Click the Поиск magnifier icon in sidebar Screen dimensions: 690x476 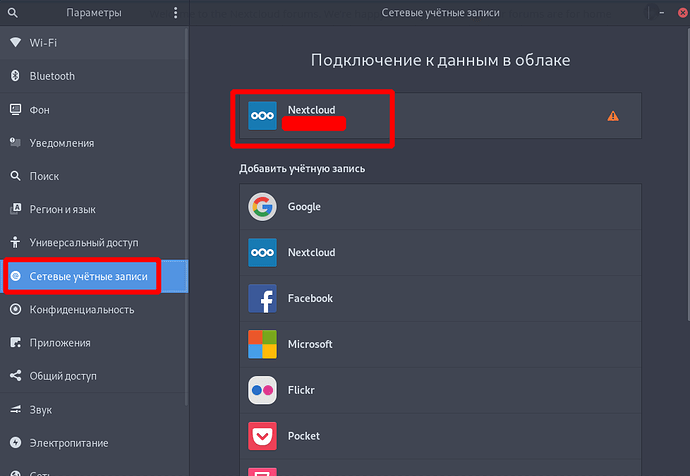[15, 176]
